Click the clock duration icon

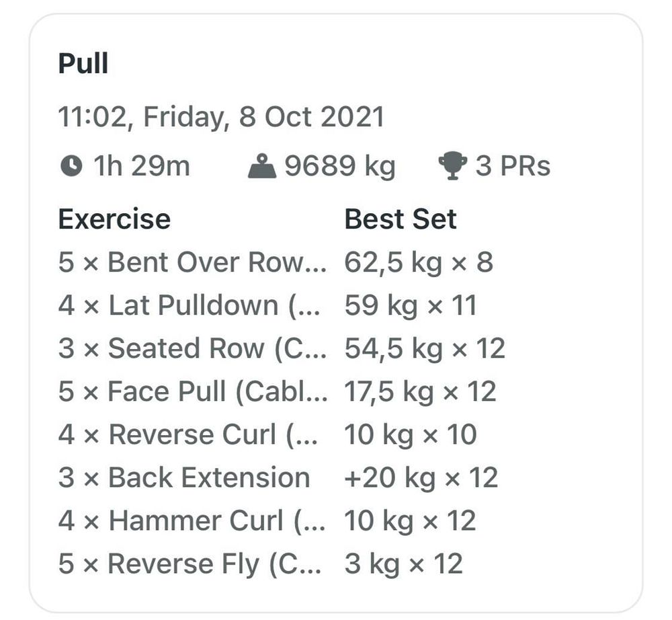71,166
